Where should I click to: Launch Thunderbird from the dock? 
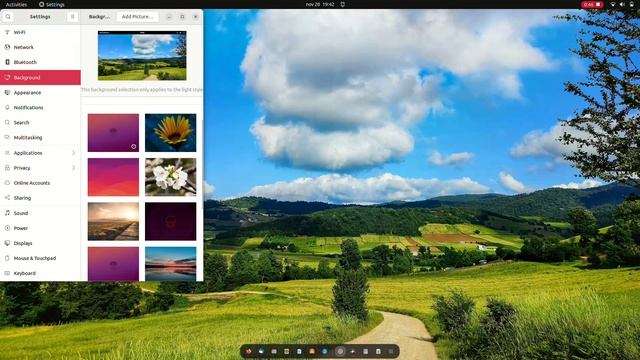[261, 351]
